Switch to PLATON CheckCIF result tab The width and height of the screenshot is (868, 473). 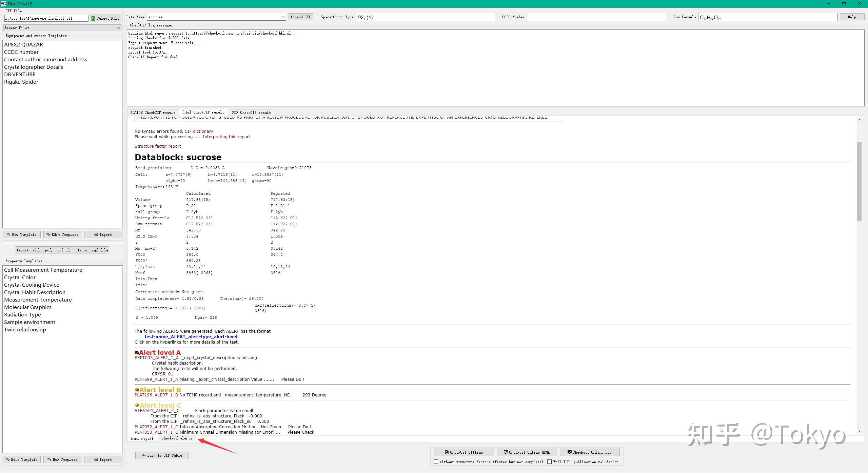coord(153,112)
